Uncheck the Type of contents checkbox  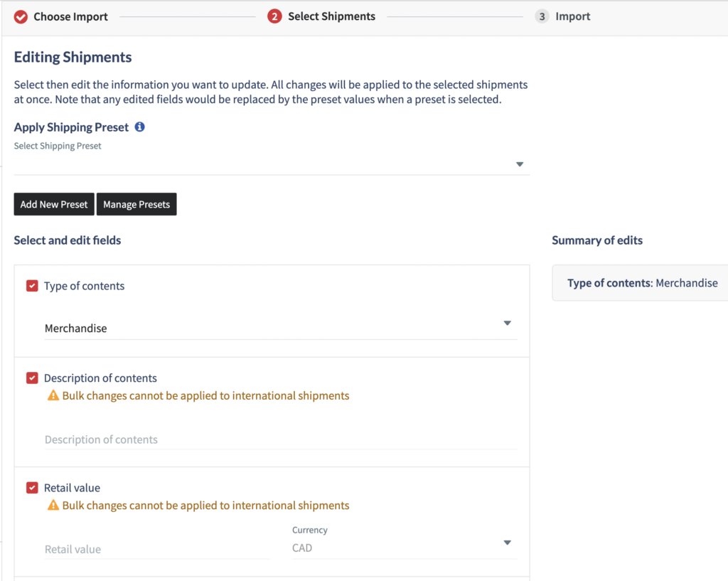point(32,286)
